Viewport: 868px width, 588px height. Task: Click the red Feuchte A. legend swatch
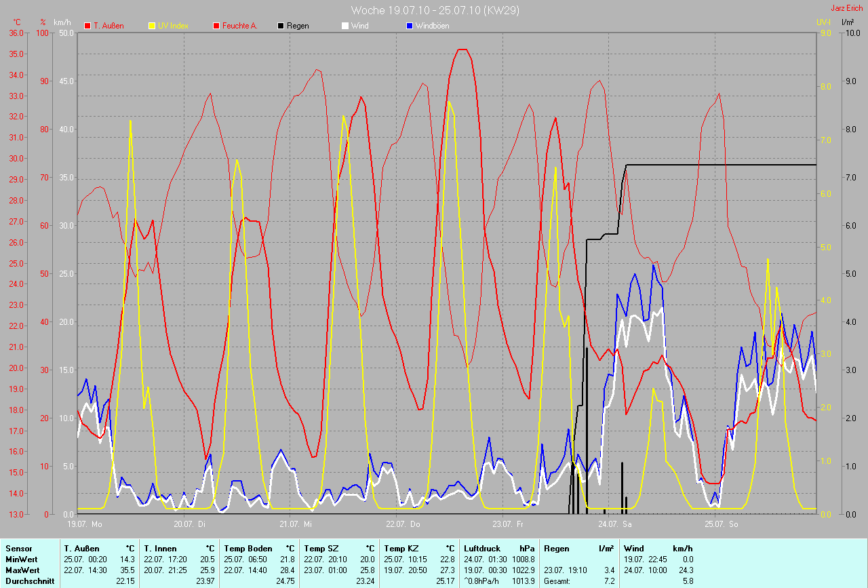pos(216,26)
